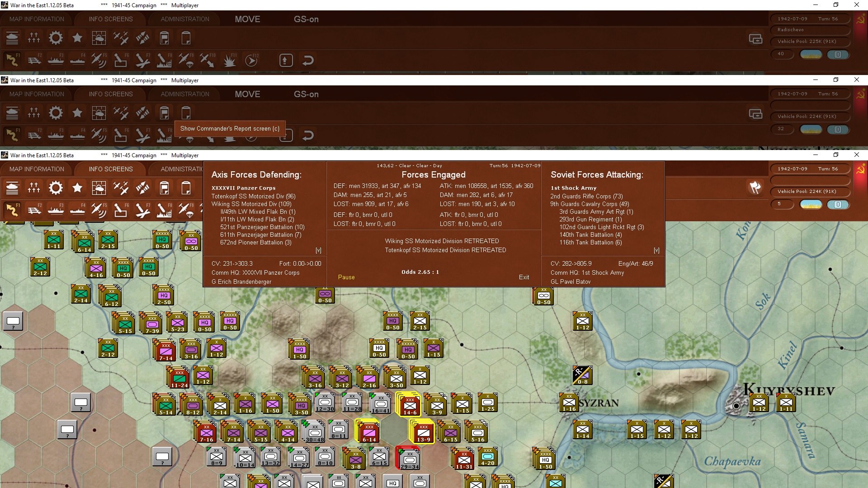Select F2 rail move mode, top window
868x488 pixels.
[x=34, y=60]
